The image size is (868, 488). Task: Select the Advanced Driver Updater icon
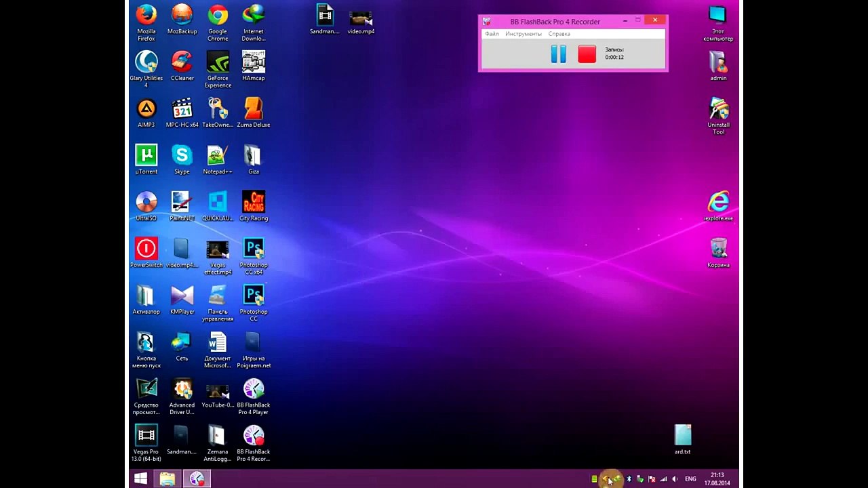[x=182, y=396]
